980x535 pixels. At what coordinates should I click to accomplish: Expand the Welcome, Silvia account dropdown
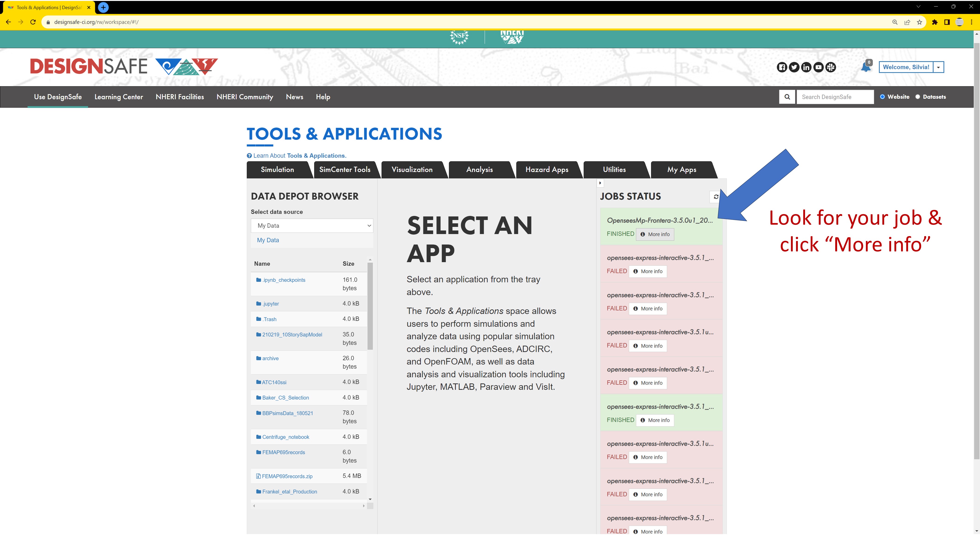click(938, 67)
